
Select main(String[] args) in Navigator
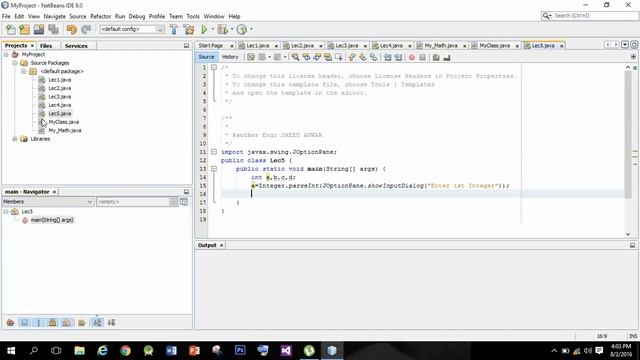click(52, 220)
